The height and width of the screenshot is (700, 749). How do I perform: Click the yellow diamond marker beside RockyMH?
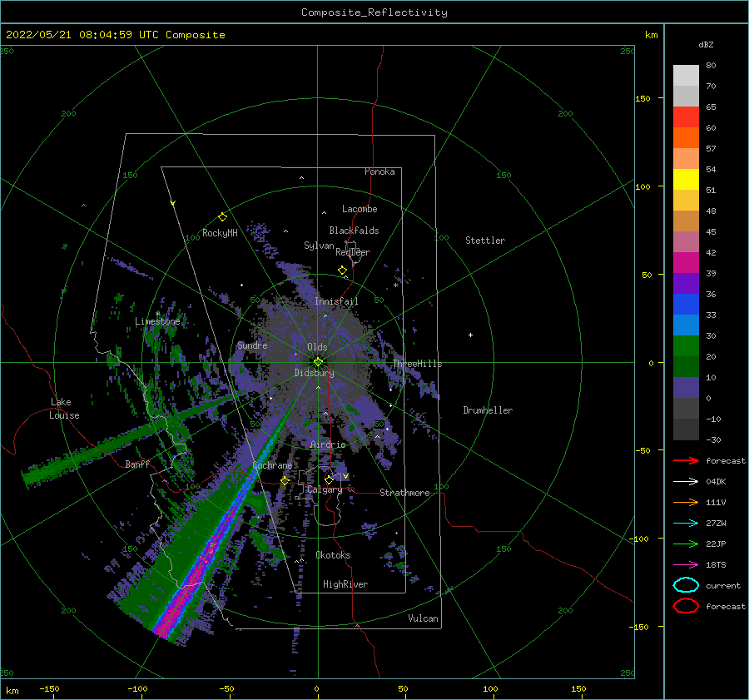[x=222, y=217]
